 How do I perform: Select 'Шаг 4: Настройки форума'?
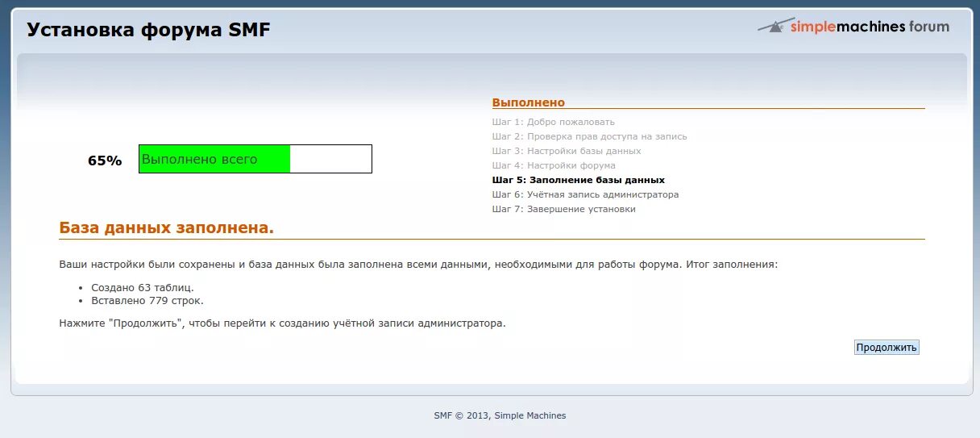554,165
